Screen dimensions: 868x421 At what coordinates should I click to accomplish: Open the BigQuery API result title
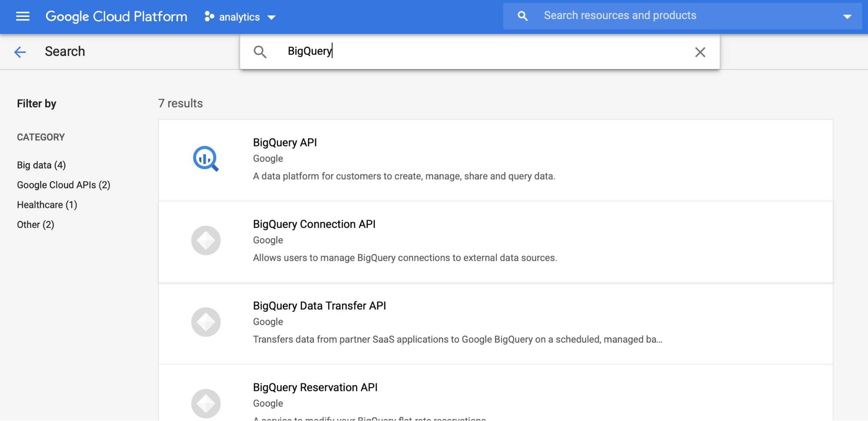tap(285, 143)
